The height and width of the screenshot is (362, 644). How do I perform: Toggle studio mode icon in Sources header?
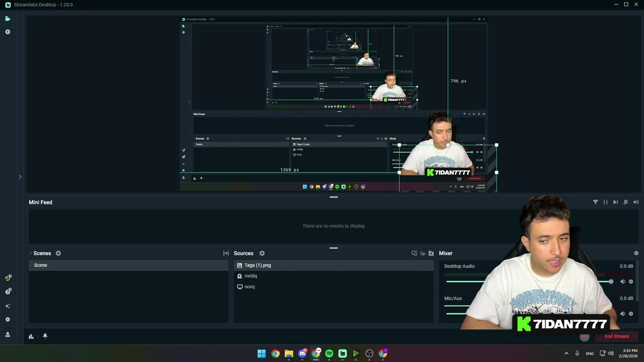click(x=414, y=253)
